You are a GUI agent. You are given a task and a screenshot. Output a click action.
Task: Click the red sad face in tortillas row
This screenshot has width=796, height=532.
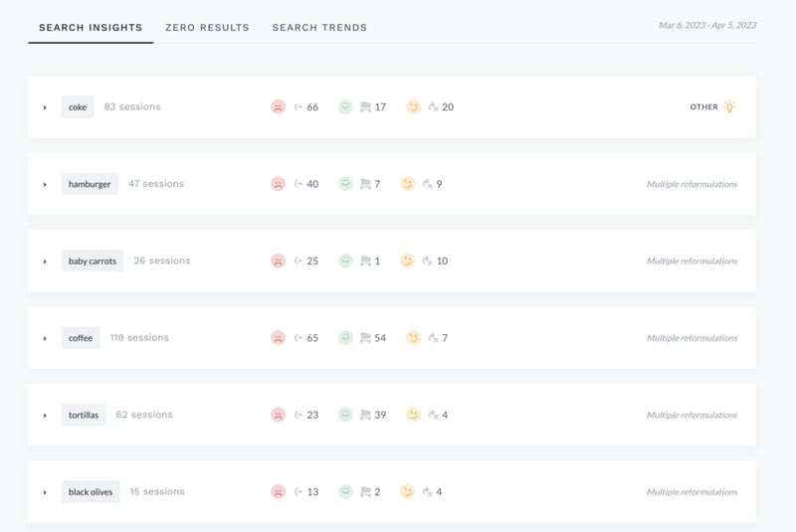tap(278, 415)
